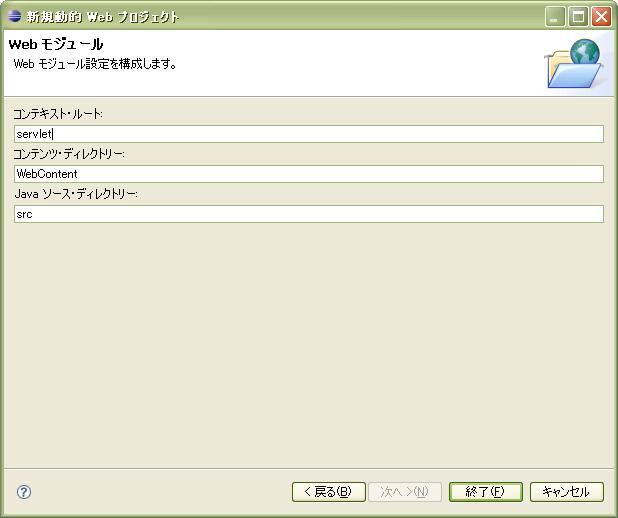Click the WebContent directory input field
Screen dimensions: 618x518
[308, 174]
